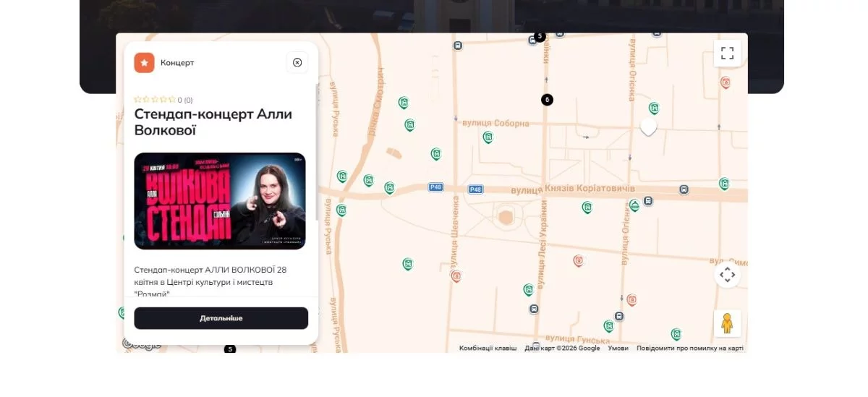This screenshot has height=397, width=868.
Task: Click the red marker under the fullscreen button
Action: (x=726, y=82)
